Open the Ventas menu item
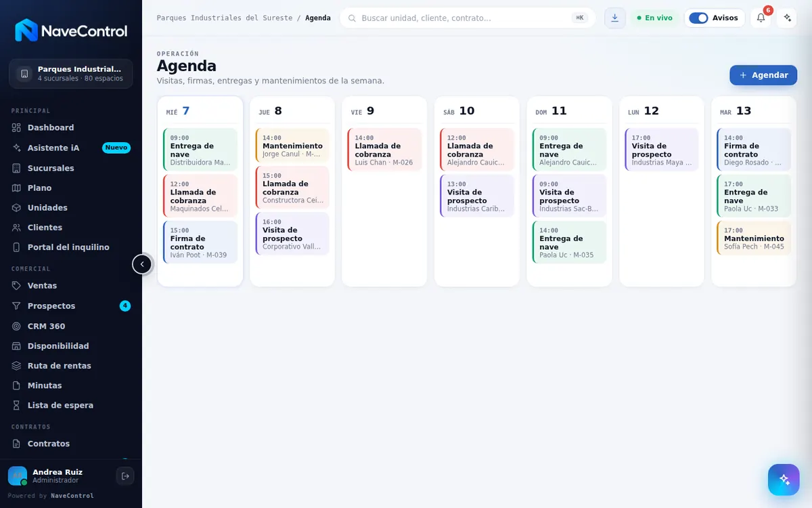The width and height of the screenshot is (812, 508). [71, 286]
